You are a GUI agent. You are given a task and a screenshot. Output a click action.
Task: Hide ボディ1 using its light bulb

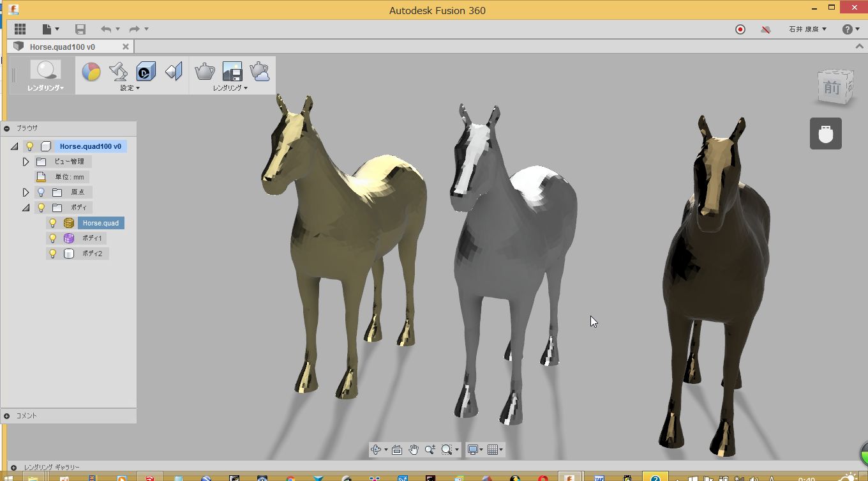click(53, 238)
